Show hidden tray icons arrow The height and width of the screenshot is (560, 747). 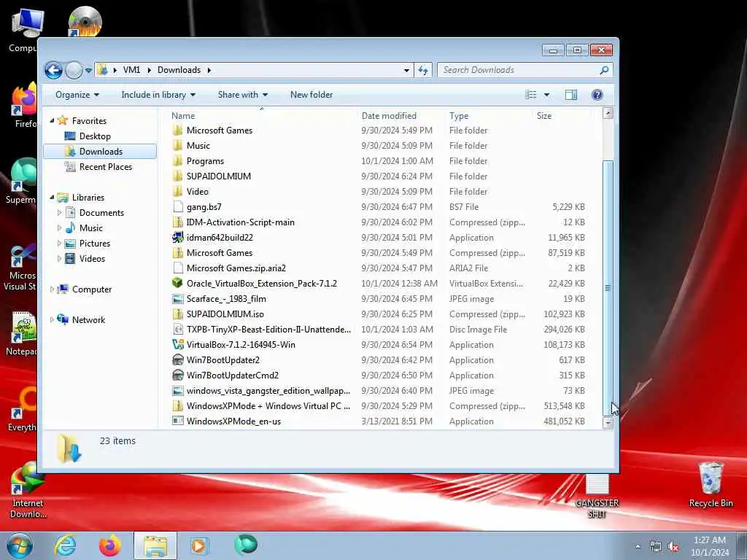coord(638,547)
